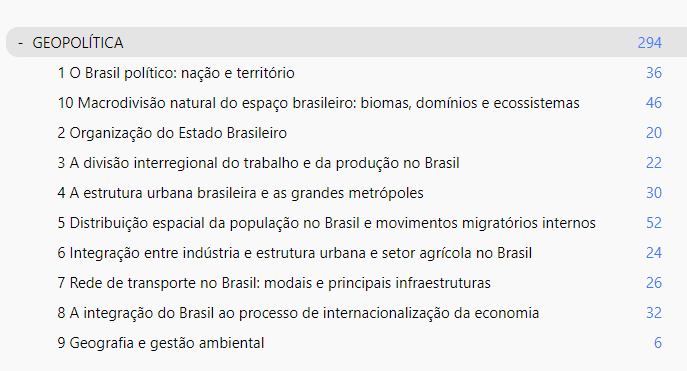Open topic 5 Distribuição espacial da população
The image size is (687, 371).
pyautogui.click(x=326, y=223)
